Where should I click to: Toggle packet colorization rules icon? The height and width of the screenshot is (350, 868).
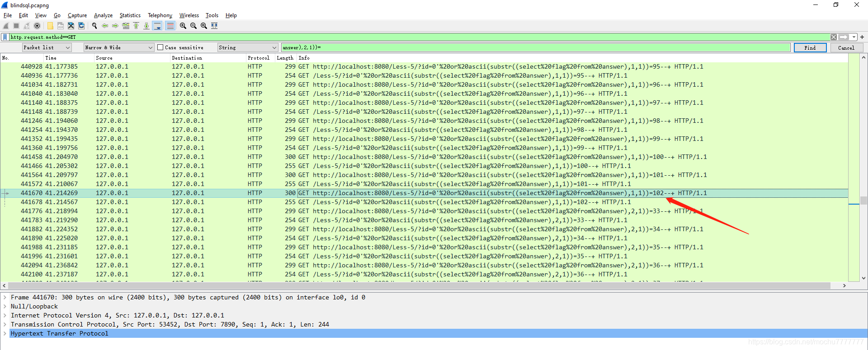[170, 26]
